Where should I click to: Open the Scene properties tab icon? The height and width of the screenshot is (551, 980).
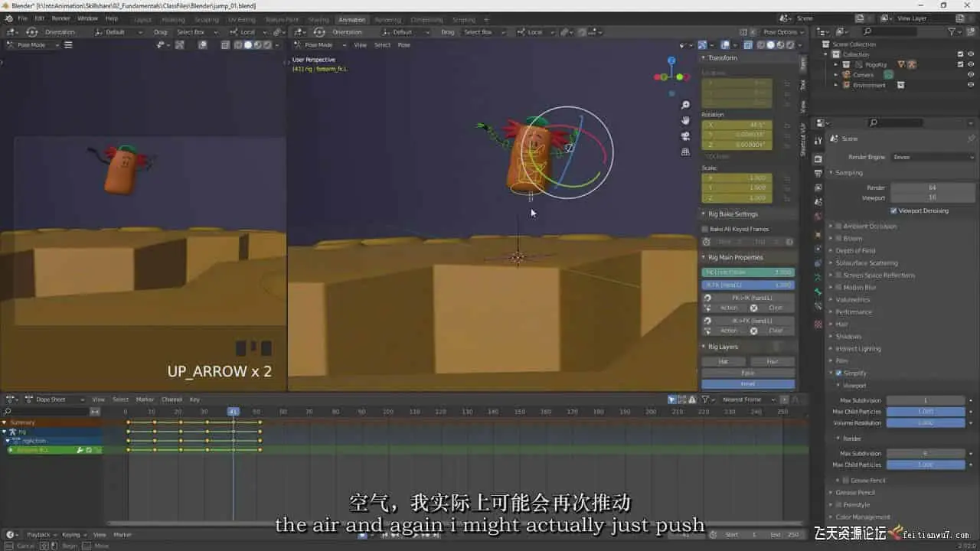tap(818, 201)
